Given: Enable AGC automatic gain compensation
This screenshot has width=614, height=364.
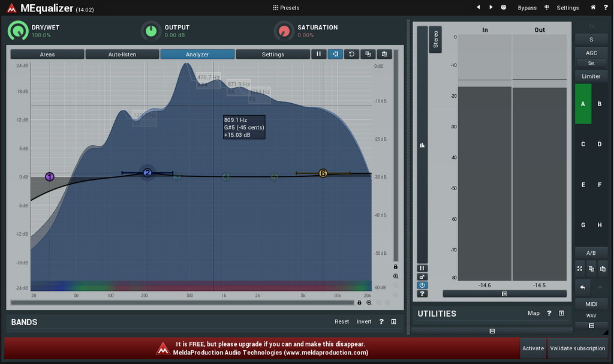Looking at the screenshot, I should point(591,53).
